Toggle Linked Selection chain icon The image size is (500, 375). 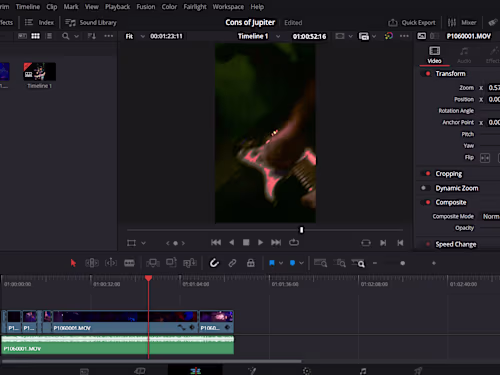pyautogui.click(x=232, y=263)
